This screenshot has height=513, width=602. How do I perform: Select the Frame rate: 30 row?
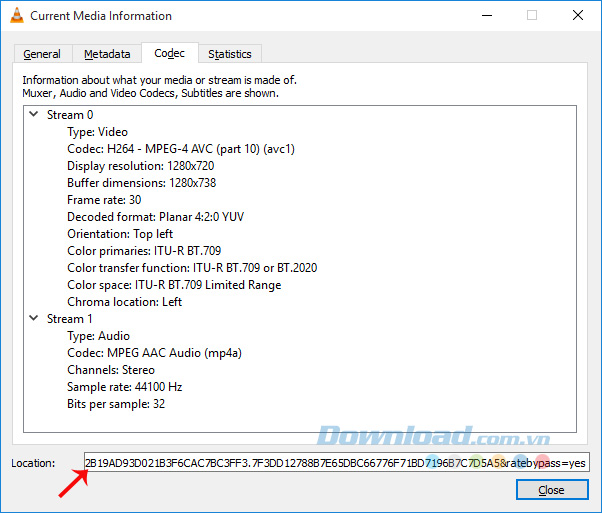click(x=105, y=200)
